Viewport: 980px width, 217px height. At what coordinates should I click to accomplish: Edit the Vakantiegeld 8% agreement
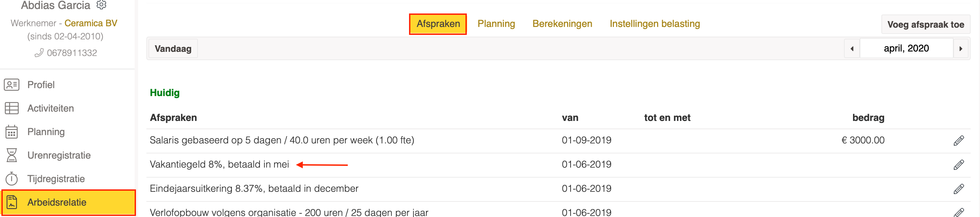pos(959,165)
